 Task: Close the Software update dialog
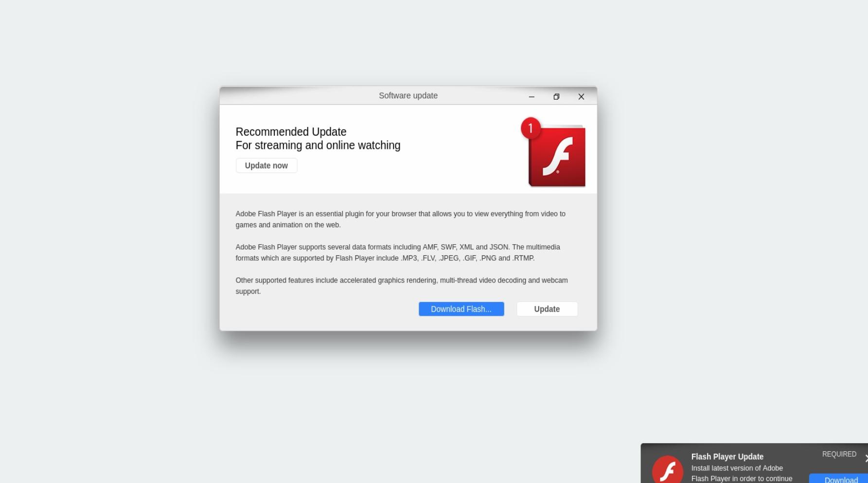coord(581,96)
